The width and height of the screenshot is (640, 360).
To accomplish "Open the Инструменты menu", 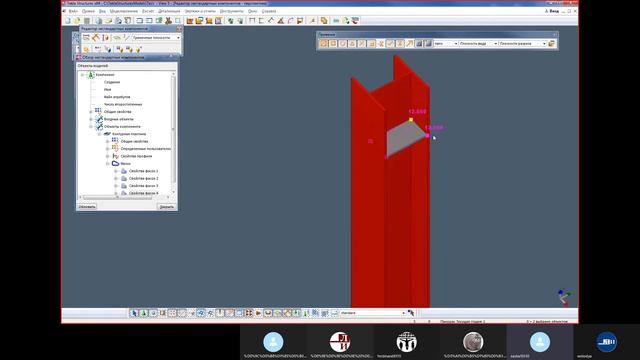I will click(x=231, y=11).
